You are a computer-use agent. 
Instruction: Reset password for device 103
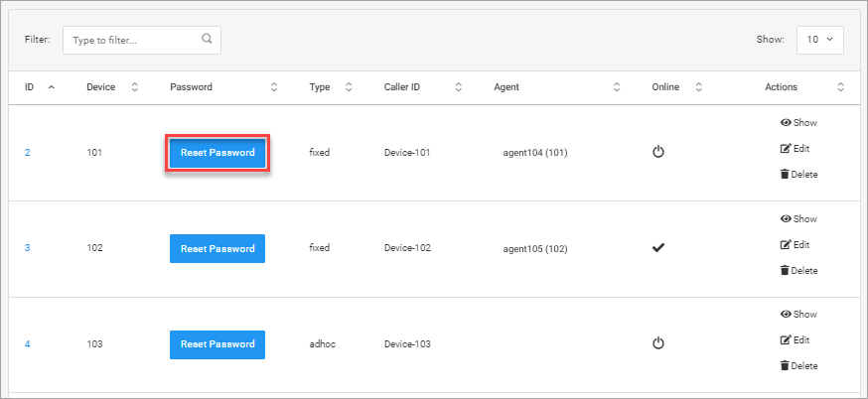coord(217,344)
